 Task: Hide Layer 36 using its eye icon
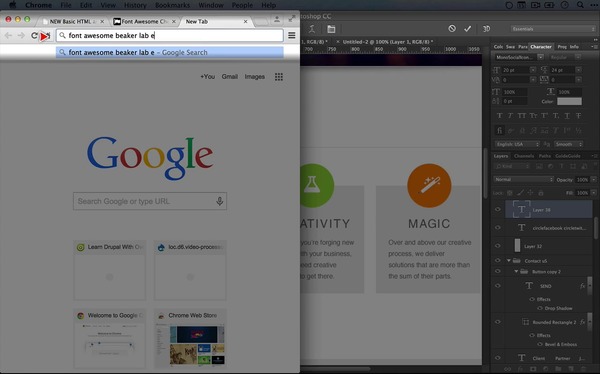coord(498,210)
